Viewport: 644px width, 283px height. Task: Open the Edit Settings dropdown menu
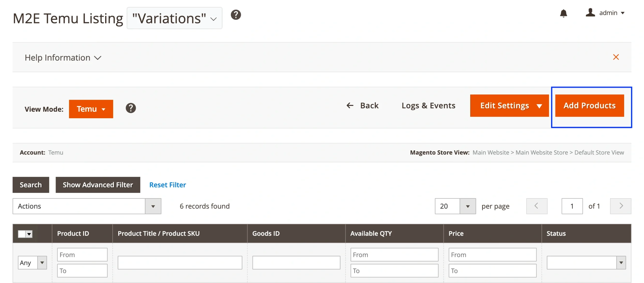click(x=509, y=106)
